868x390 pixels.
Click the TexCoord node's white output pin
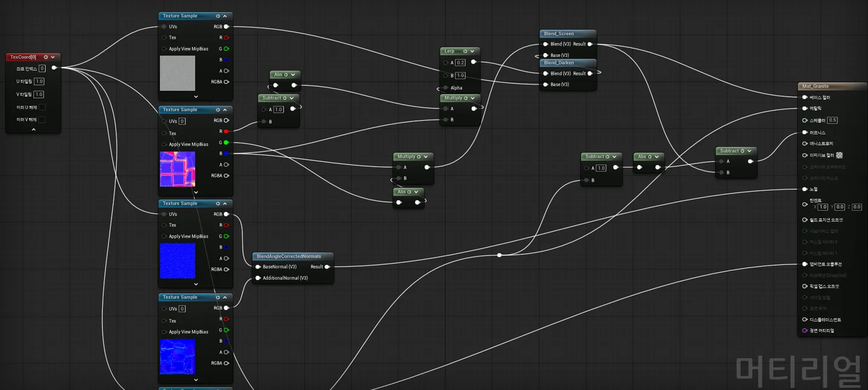(54, 68)
